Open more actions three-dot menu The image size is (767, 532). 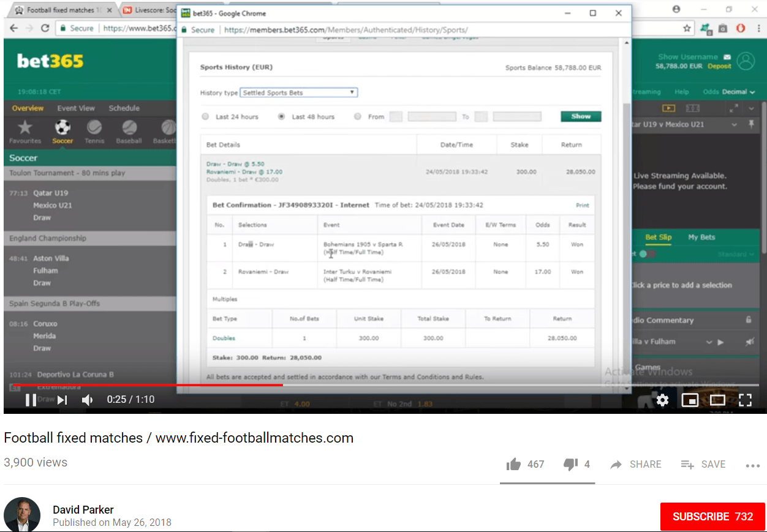[x=753, y=465]
